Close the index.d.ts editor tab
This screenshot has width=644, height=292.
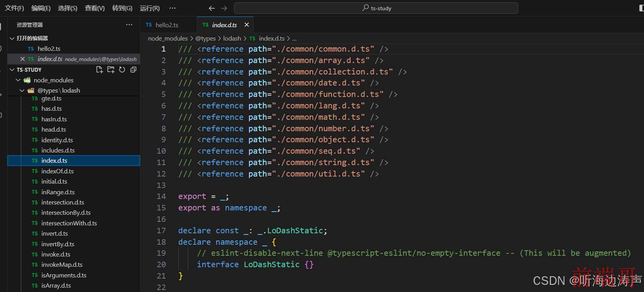[247, 25]
